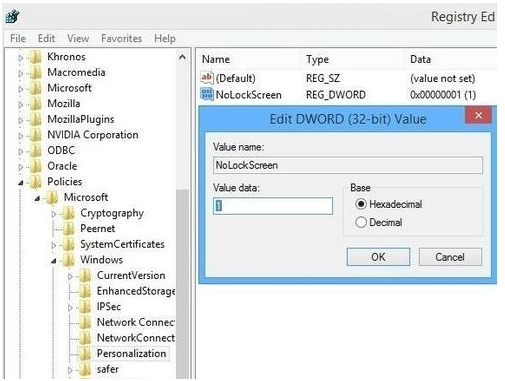Expand the top-level Microsoft key
Image resolution: width=505 pixels, height=381 pixels.
pos(21,89)
